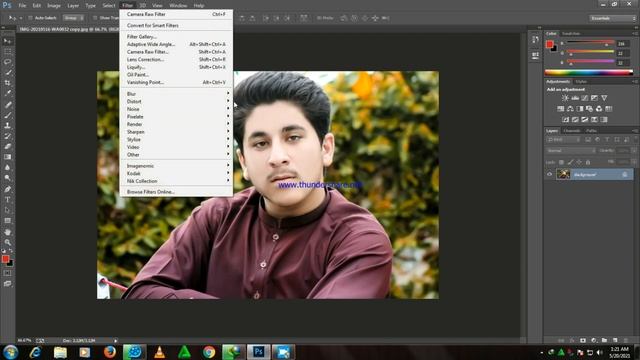The image size is (640, 360).
Task: Click the create new layer icon
Action: coord(615,340)
